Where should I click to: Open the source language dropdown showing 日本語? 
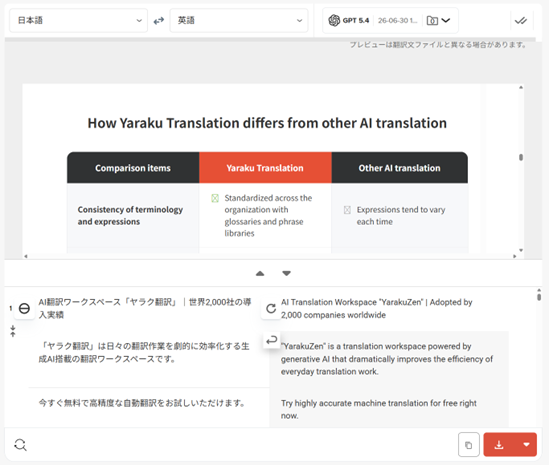click(78, 21)
